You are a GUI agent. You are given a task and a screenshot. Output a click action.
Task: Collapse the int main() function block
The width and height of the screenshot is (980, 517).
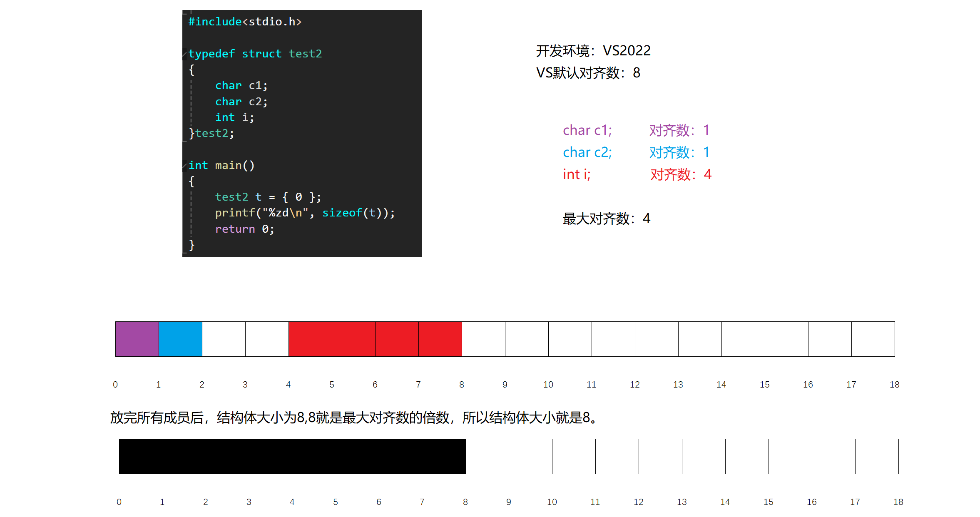(x=184, y=166)
